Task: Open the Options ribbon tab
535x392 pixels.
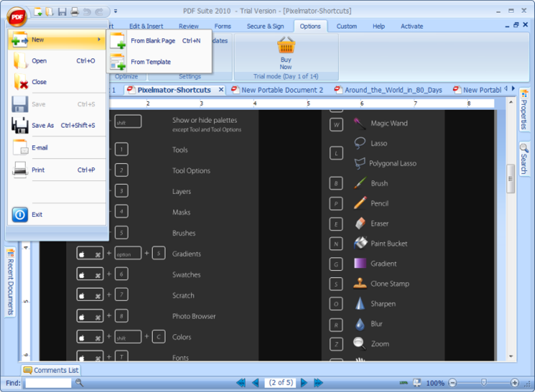Action: pyautogui.click(x=310, y=26)
